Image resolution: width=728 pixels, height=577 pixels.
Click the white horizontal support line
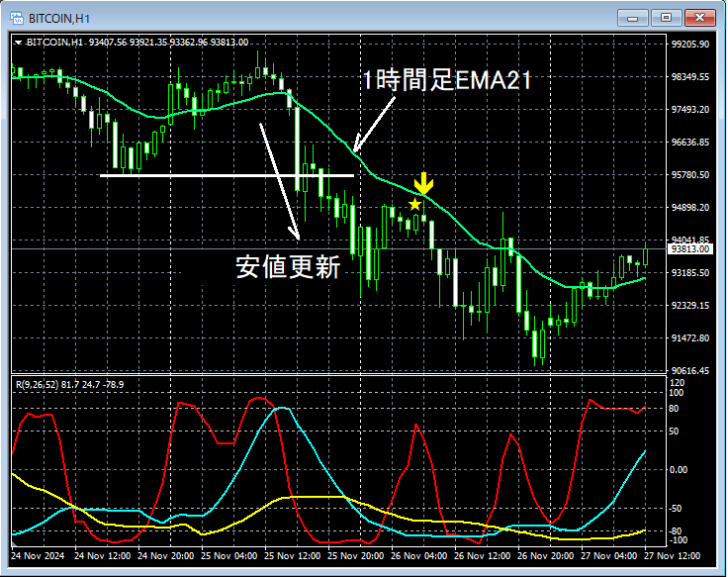[227, 175]
